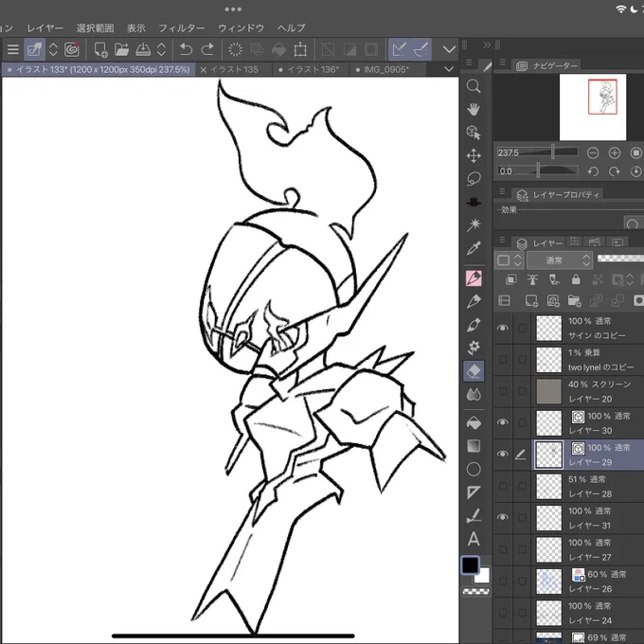Select the Operation object cube tool
Screen dimensions: 644x644
pyautogui.click(x=474, y=133)
